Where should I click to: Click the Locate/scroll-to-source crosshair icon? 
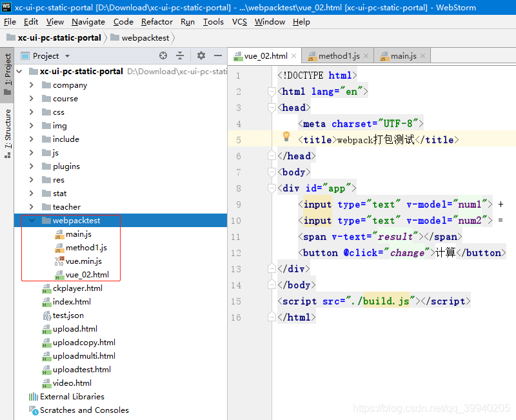tap(163, 55)
